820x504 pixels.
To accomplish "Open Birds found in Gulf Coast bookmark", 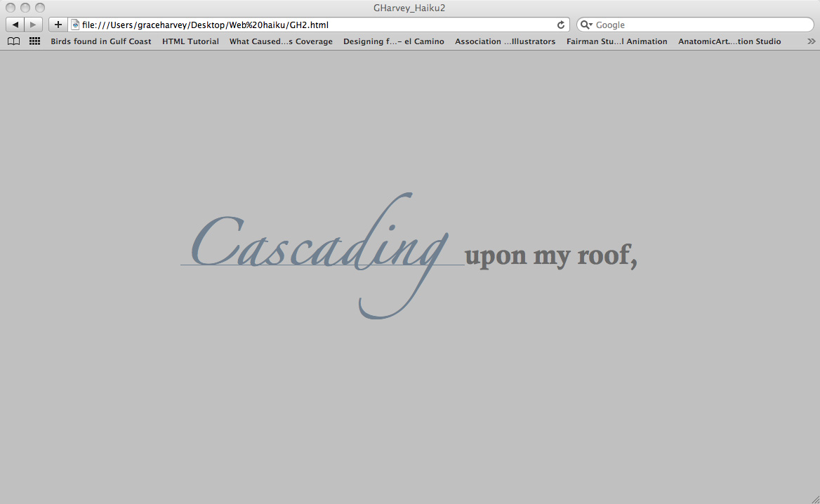I will pos(101,41).
